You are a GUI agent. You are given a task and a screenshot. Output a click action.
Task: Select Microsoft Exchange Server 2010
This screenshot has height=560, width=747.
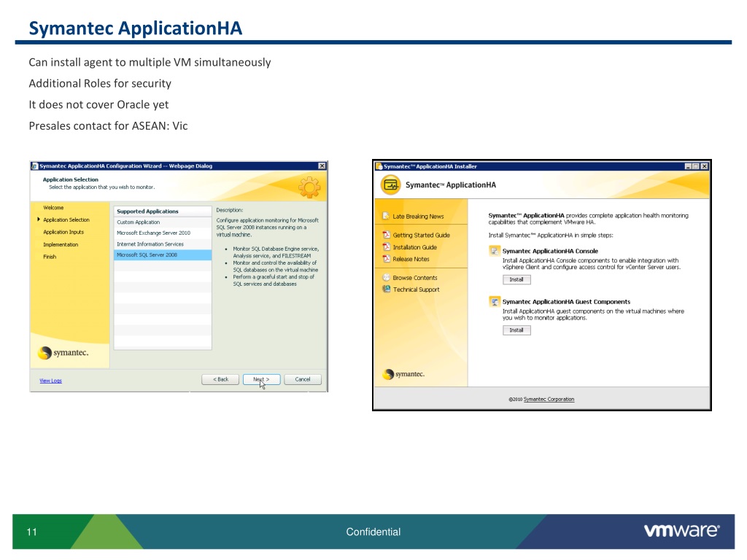click(163, 233)
